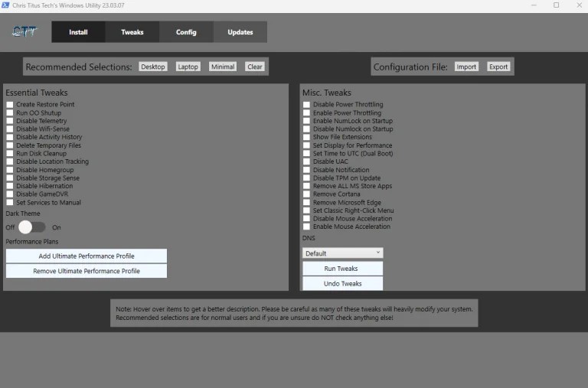Screen dimensions: 588x388
Task: Click the PowerShell icon in title bar
Action: coord(5,5)
